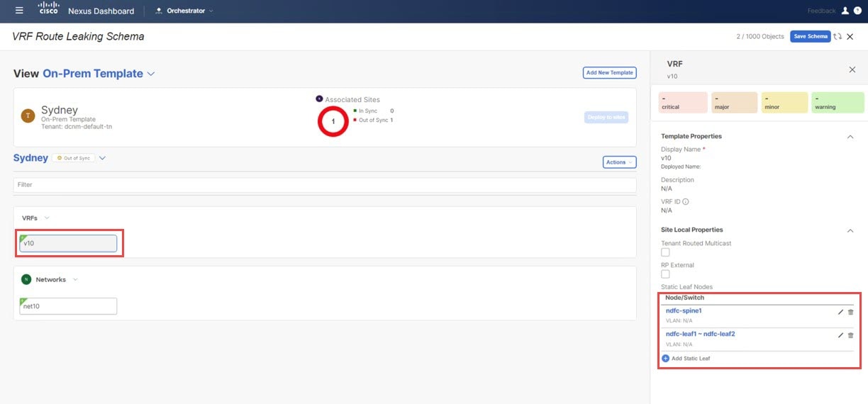868x404 pixels.
Task: Select the warning severity tile
Action: coord(838,102)
